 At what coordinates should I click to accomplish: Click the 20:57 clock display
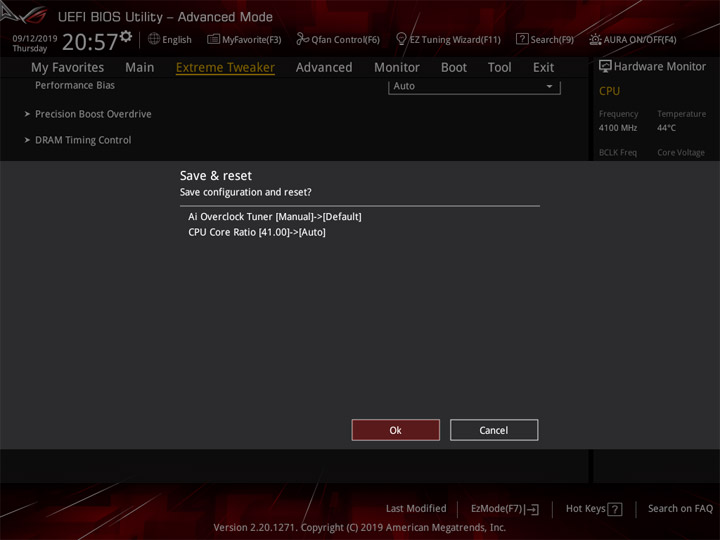90,42
